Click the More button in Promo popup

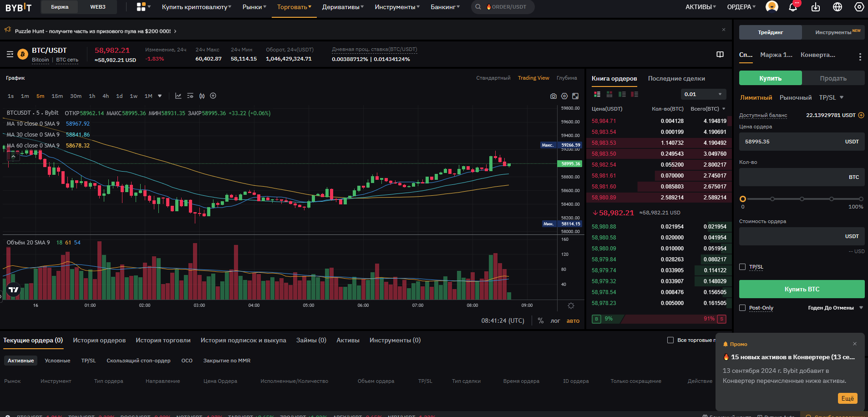848,398
